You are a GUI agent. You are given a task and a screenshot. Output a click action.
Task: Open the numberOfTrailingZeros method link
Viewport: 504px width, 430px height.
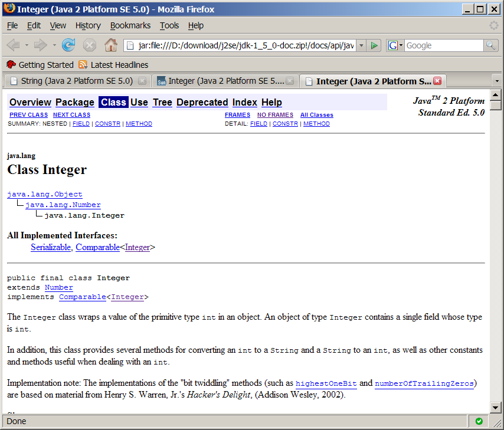pyautogui.click(x=424, y=383)
